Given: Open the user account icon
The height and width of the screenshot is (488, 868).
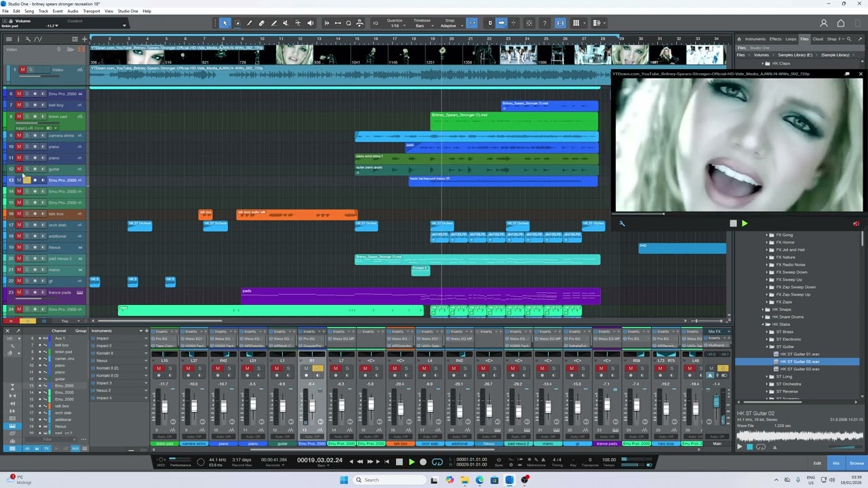Looking at the screenshot, I should point(824,23).
